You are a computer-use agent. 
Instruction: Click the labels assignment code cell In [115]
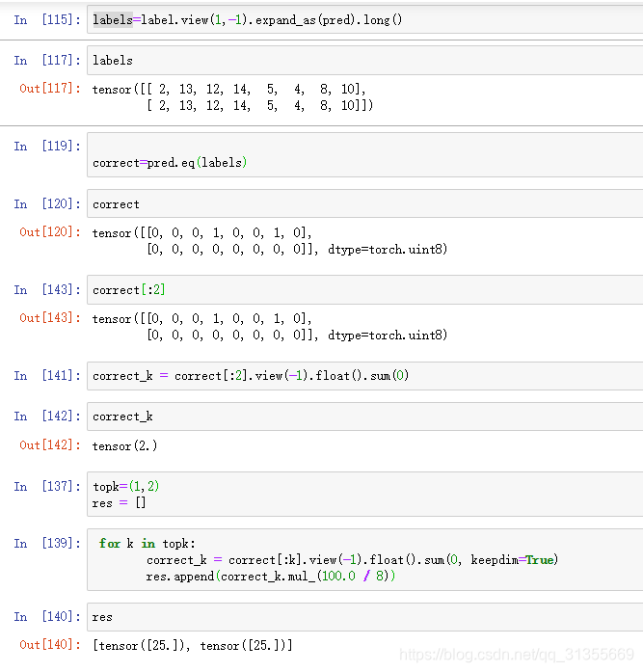(365, 19)
